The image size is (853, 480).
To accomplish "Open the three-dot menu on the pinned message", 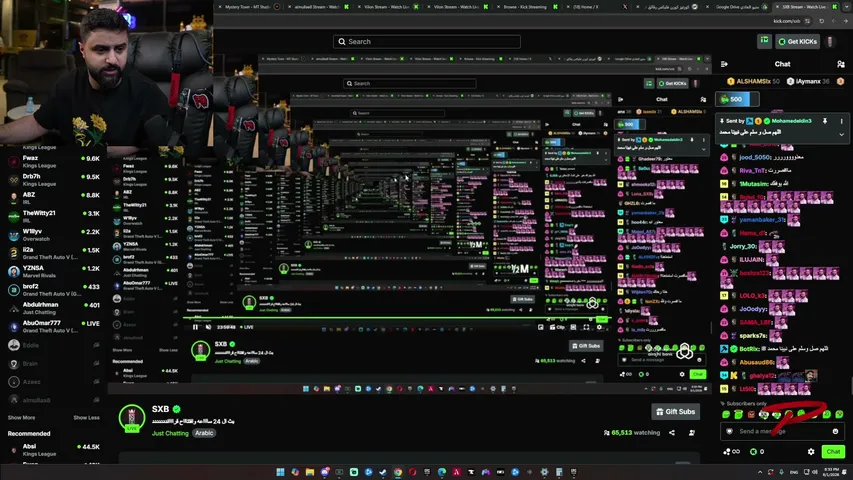I will (841, 121).
